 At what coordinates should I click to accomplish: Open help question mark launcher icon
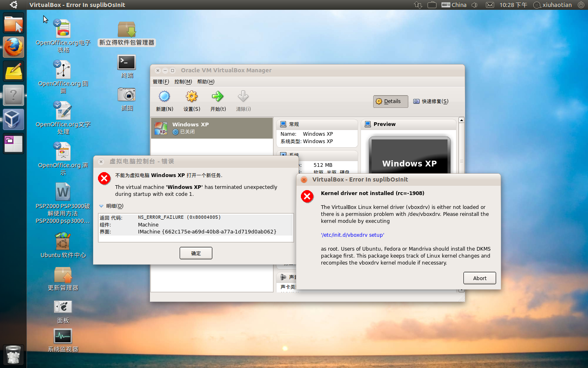[x=13, y=95]
